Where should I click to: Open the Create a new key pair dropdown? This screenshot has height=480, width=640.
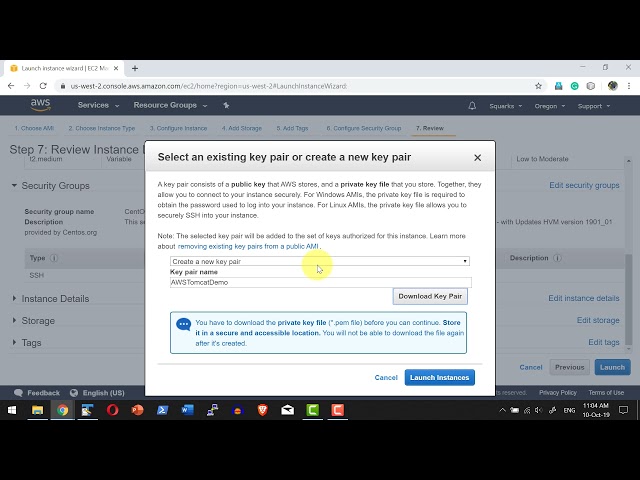click(x=320, y=261)
